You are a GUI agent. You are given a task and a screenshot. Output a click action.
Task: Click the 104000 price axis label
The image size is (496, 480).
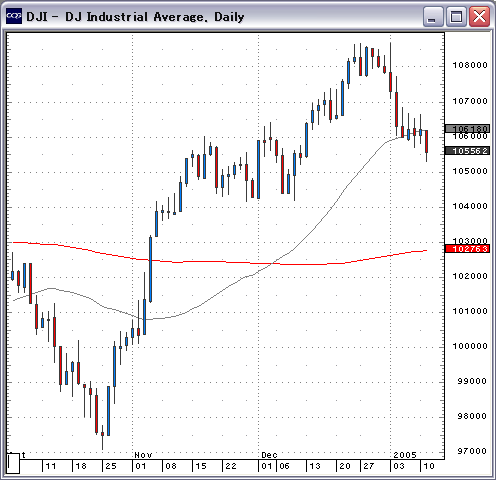[x=470, y=206]
